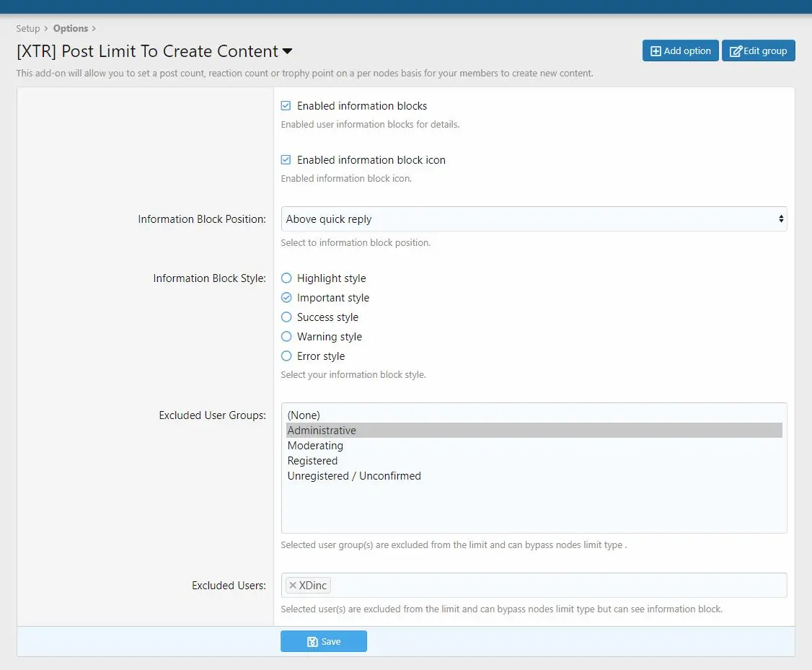Select Error style radio button
Screen dimensions: 812x670
pos(286,356)
